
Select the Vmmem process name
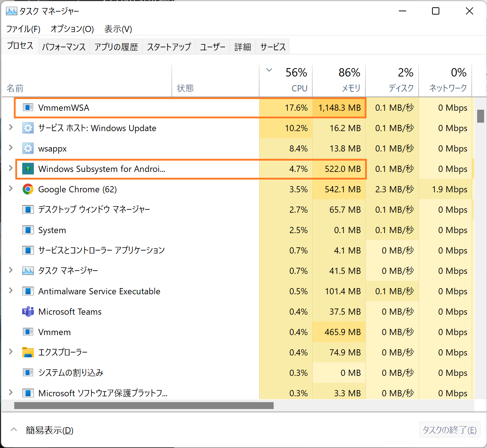(55, 332)
